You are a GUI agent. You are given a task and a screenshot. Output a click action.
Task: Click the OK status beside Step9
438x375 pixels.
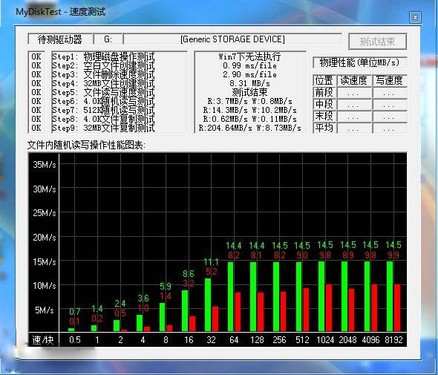pyautogui.click(x=36, y=128)
